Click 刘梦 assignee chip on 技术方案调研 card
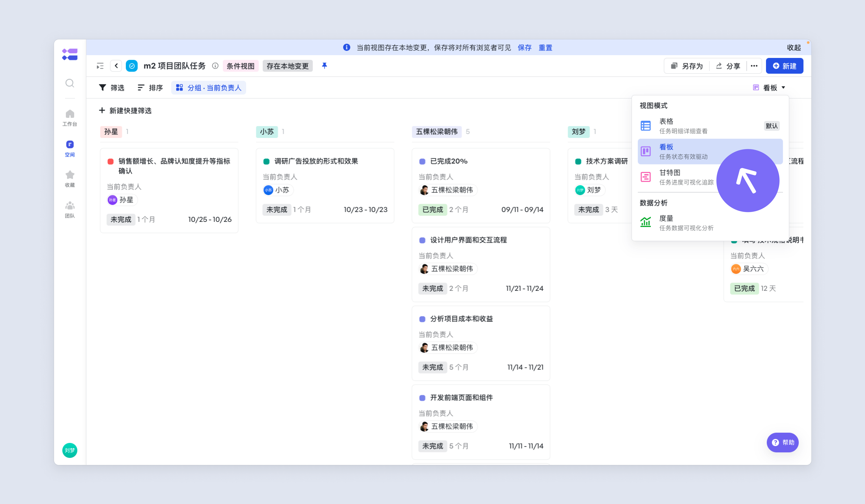This screenshot has width=865, height=504. tap(590, 190)
